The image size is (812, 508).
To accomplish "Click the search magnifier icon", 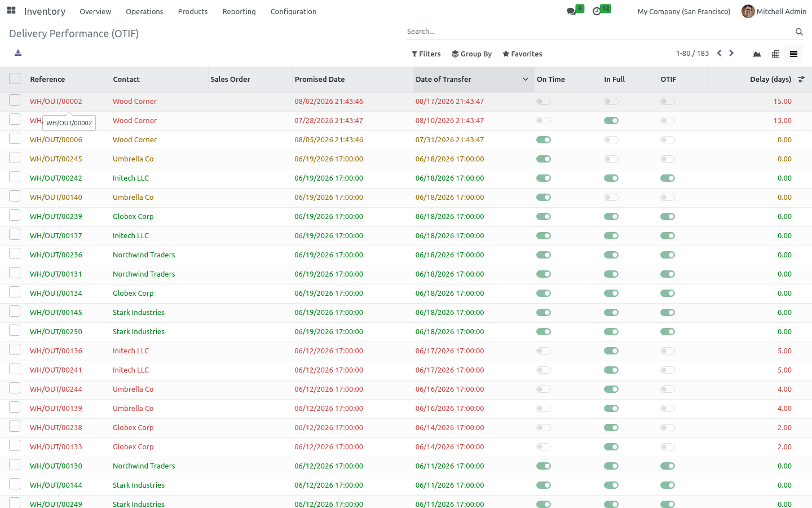I will [x=799, y=32].
